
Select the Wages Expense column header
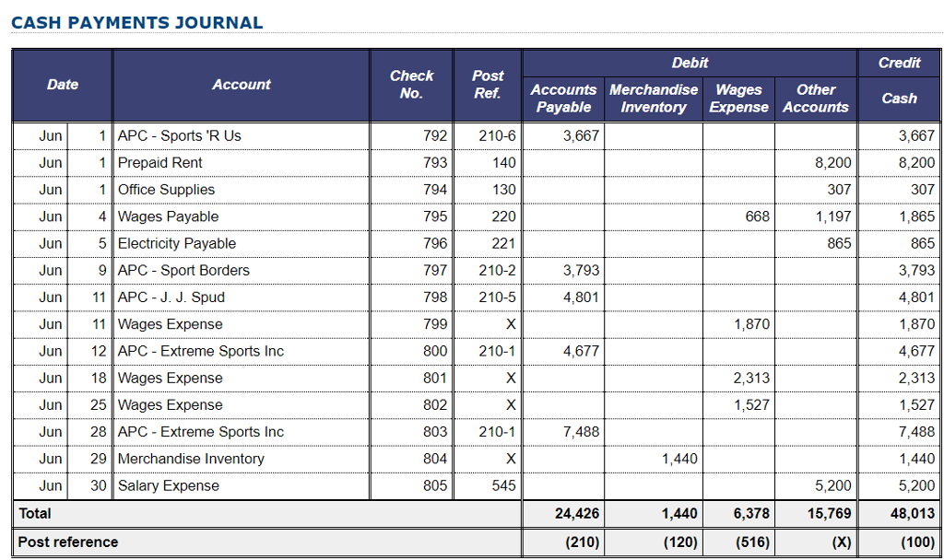coord(738,99)
